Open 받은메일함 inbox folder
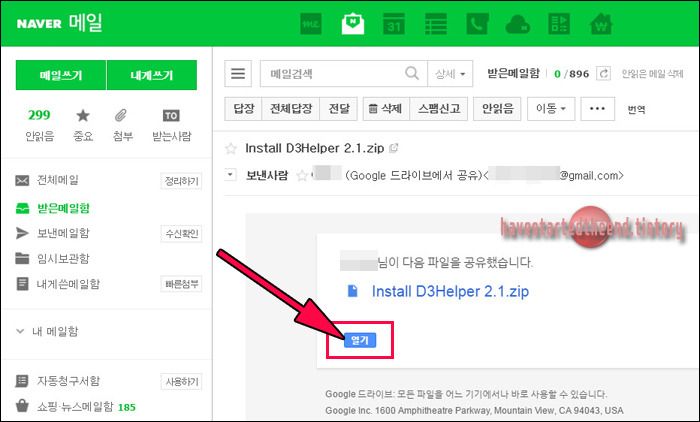Screen dimensions: 700x422 (x=63, y=208)
